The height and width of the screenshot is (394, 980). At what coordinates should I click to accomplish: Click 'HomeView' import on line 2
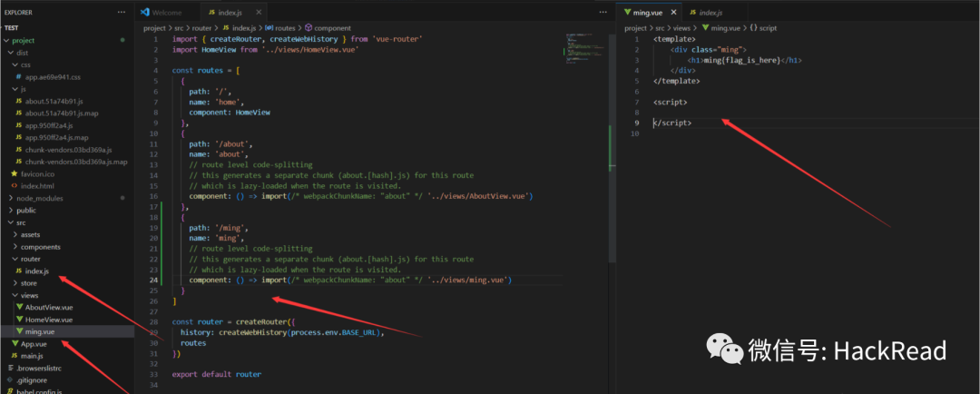pyautogui.click(x=219, y=49)
